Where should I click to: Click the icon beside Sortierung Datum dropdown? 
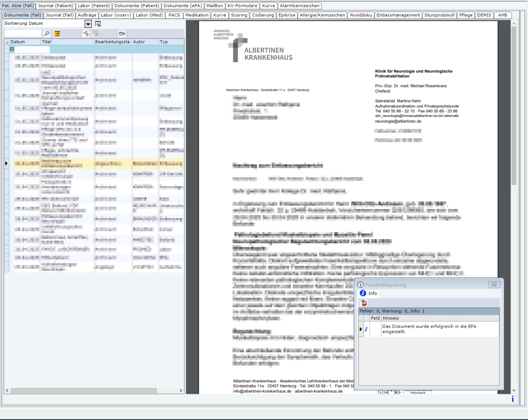[x=97, y=24]
